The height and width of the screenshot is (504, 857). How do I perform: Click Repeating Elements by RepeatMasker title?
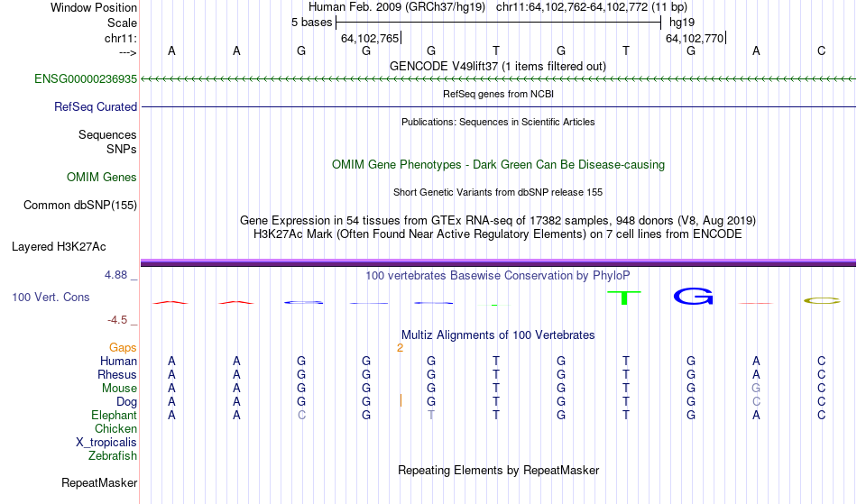499,471
